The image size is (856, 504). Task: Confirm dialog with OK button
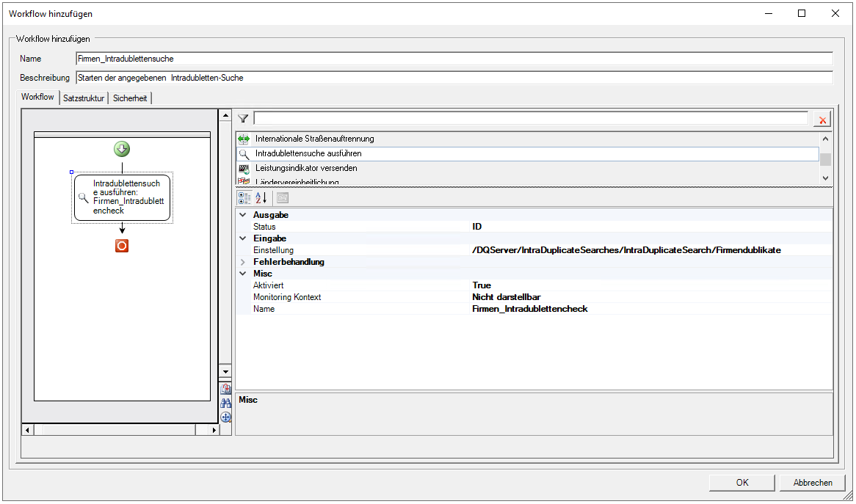[x=742, y=483]
